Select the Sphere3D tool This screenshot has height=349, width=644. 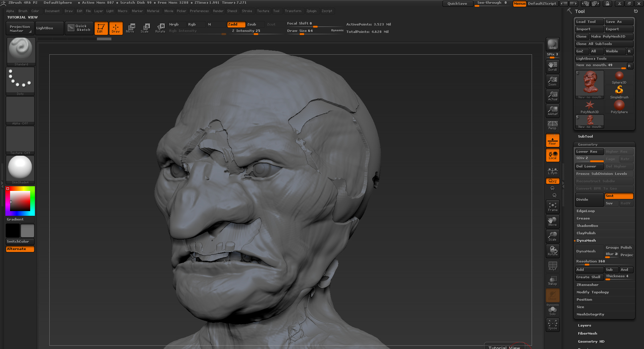619,78
